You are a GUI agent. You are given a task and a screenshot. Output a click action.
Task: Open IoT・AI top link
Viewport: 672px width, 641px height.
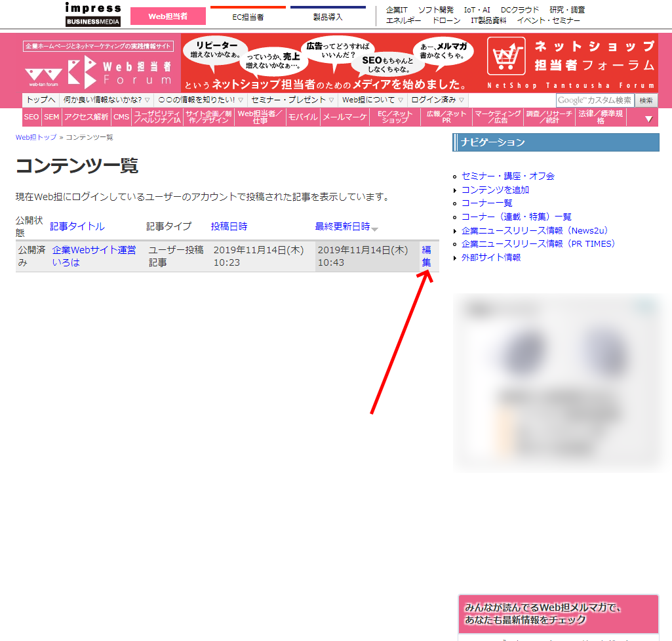tap(477, 10)
